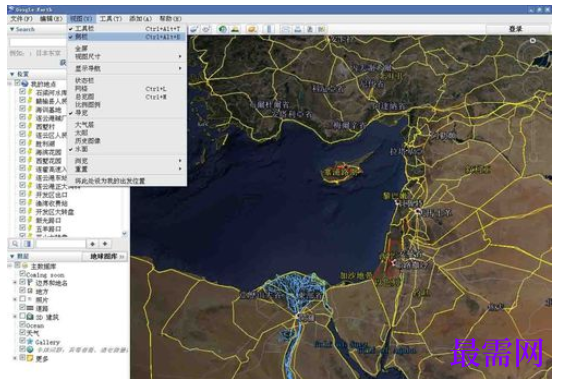Open the 文件(F) menu
The width and height of the screenshot is (562, 384).
click(22, 19)
